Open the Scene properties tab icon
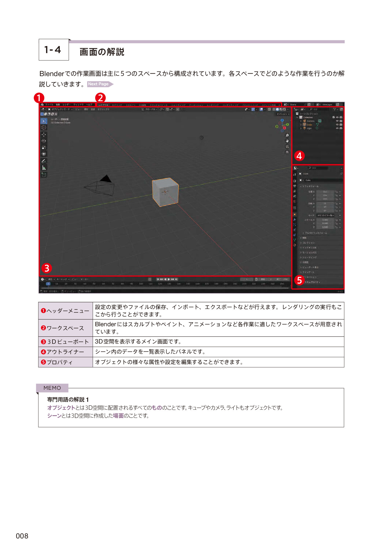 295,196
